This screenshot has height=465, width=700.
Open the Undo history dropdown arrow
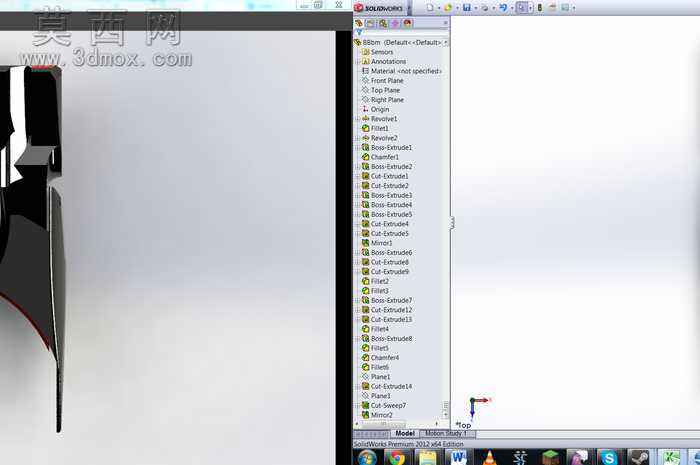512,8
